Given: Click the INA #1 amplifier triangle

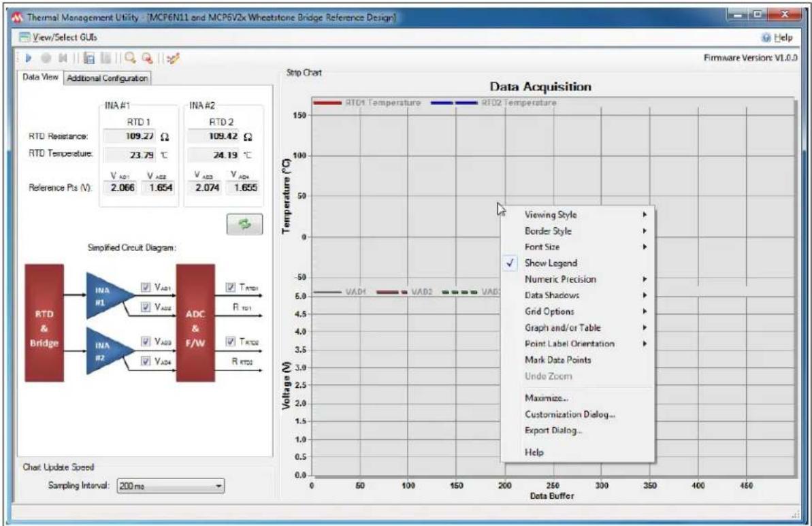Looking at the screenshot, I should pyautogui.click(x=108, y=295).
